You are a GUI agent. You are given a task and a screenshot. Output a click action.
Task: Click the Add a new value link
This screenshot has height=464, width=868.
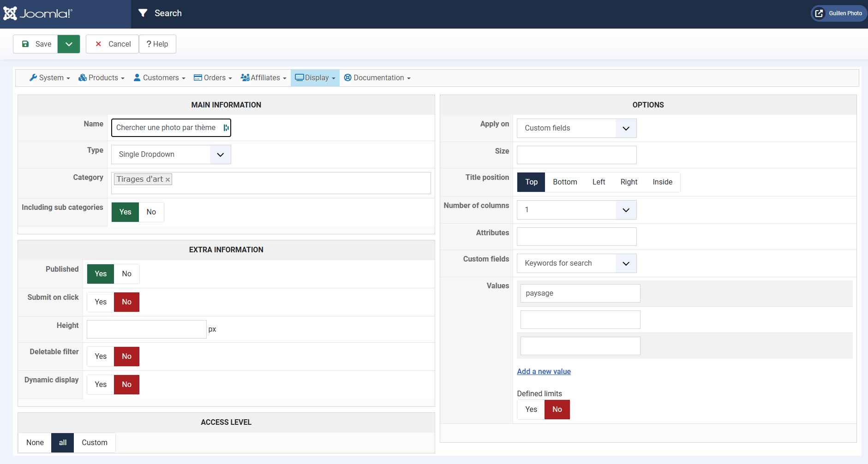(x=544, y=372)
